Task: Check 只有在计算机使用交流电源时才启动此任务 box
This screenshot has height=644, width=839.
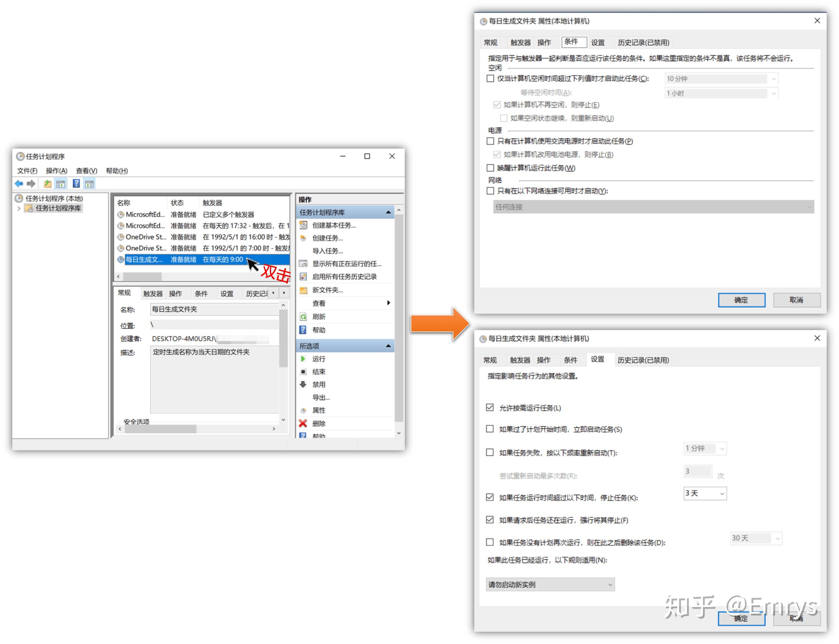Action: (490, 141)
